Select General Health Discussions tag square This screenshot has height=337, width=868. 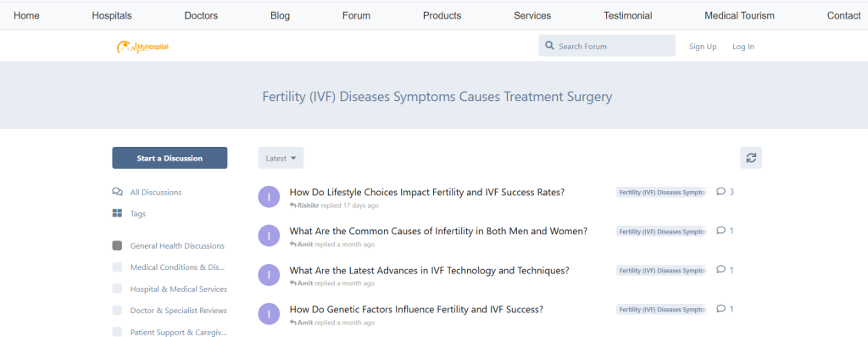(x=117, y=245)
